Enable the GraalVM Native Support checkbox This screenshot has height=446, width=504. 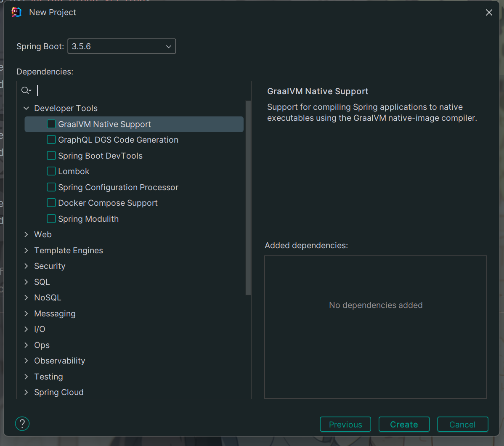click(51, 124)
